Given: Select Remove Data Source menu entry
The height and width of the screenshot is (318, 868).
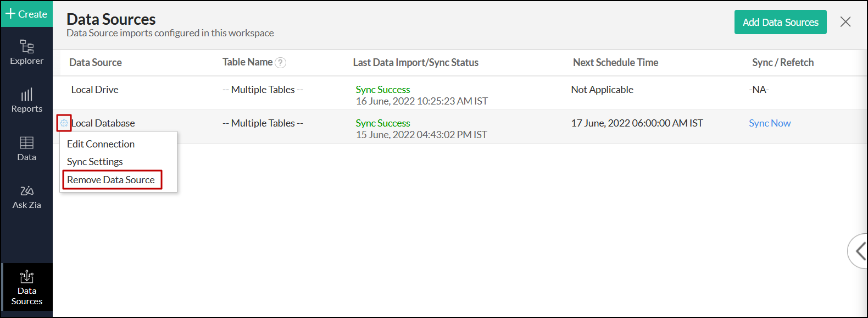Looking at the screenshot, I should click(111, 180).
